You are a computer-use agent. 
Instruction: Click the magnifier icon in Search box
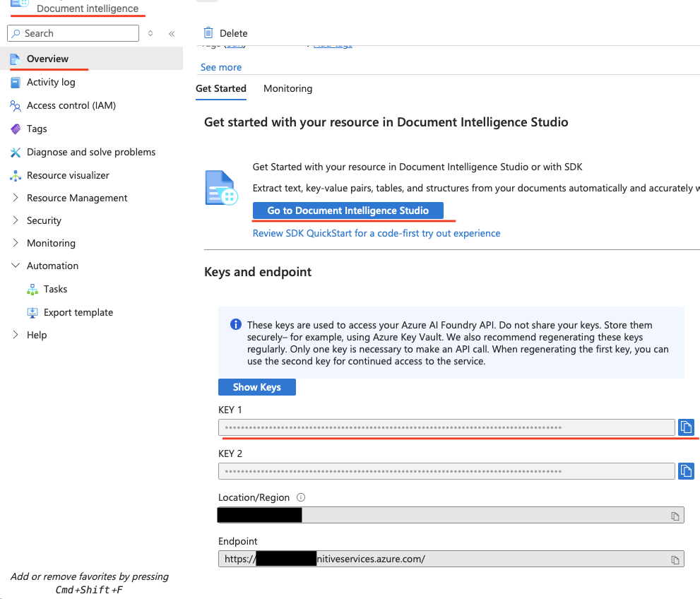(x=16, y=33)
